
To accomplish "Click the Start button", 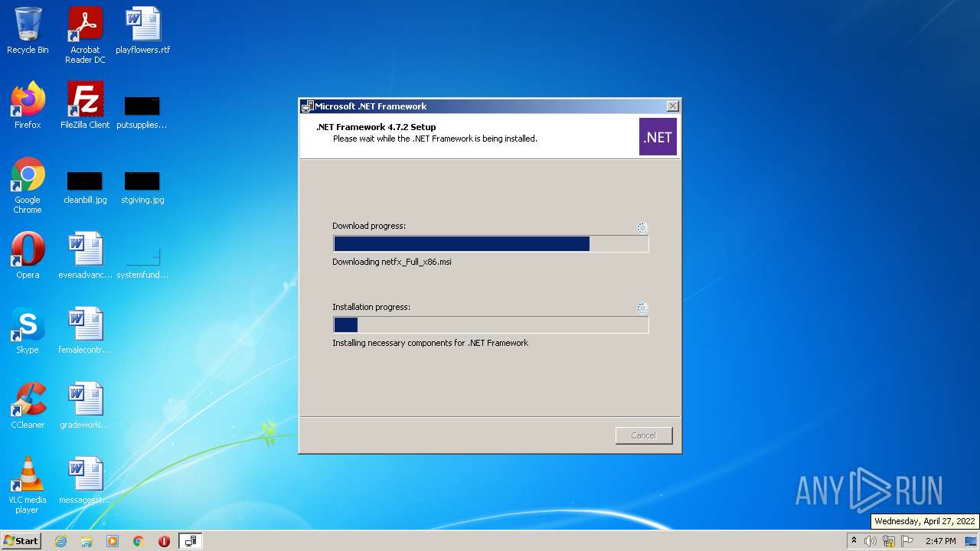I will tap(21, 541).
